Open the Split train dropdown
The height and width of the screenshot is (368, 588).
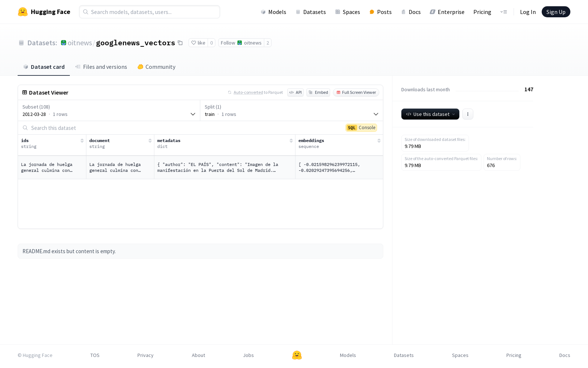coord(292,110)
